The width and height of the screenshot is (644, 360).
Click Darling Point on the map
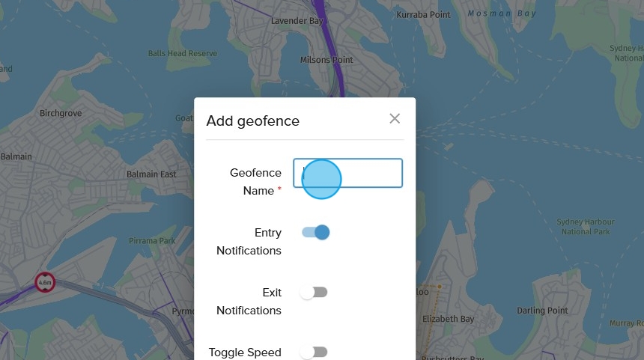(541, 311)
